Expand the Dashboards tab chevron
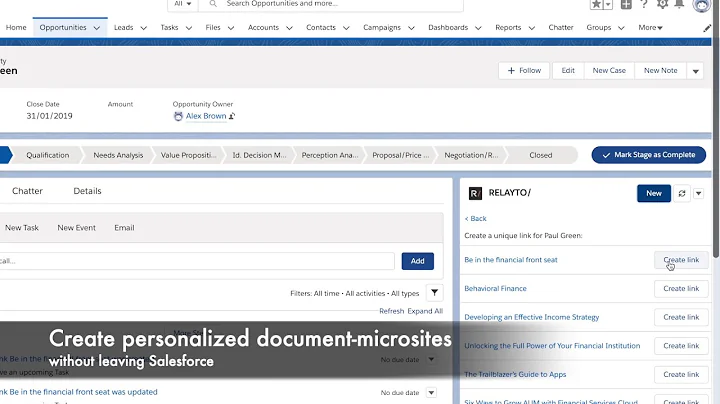 (478, 28)
